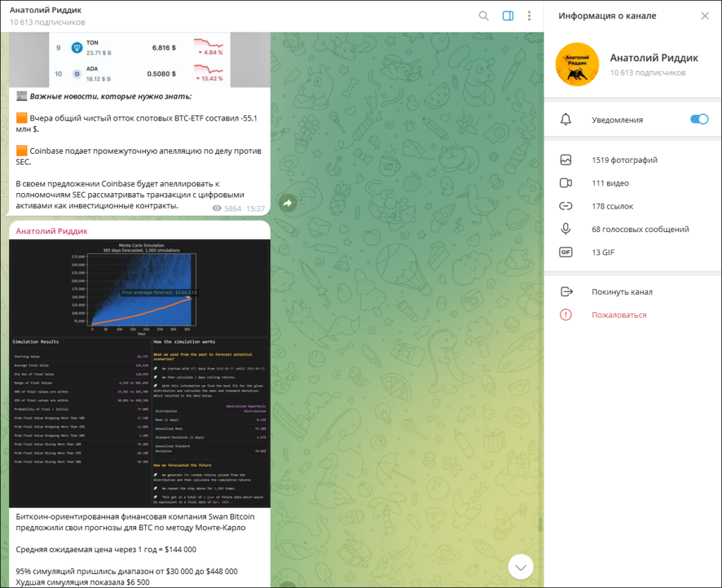Click the microphone voice messages icon

click(x=565, y=229)
